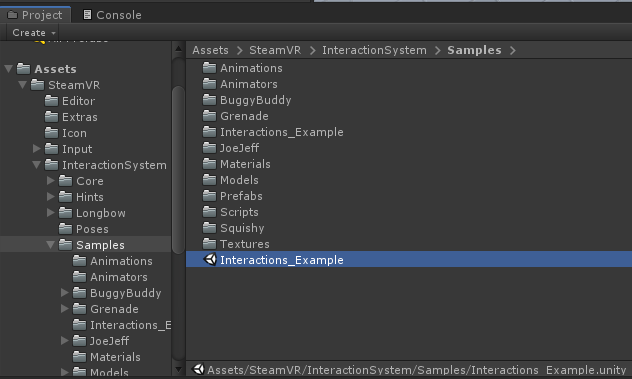The height and width of the screenshot is (379, 632).
Task: Click the folder tree scrollbar thumb
Action: pyautogui.click(x=179, y=169)
